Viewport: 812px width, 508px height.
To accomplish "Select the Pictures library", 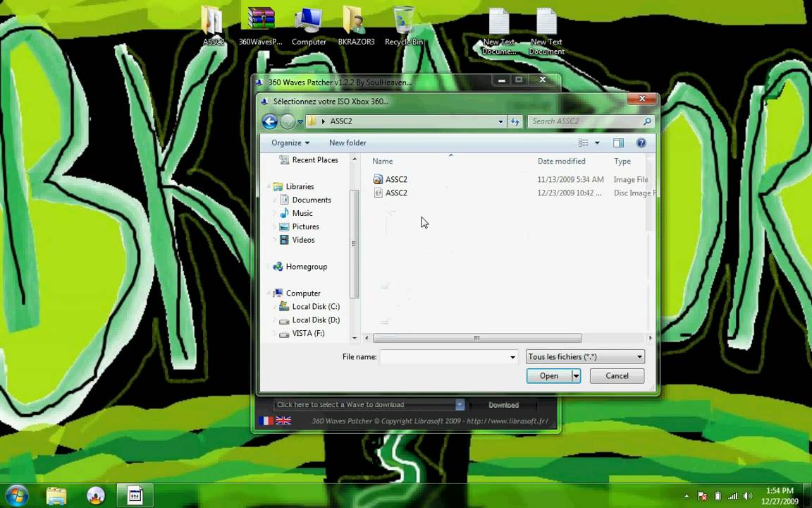I will (300, 227).
